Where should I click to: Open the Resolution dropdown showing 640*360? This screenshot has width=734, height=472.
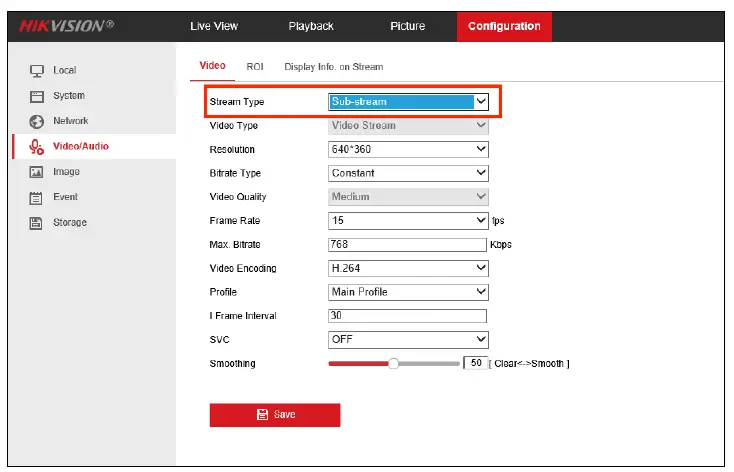pyautogui.click(x=408, y=149)
